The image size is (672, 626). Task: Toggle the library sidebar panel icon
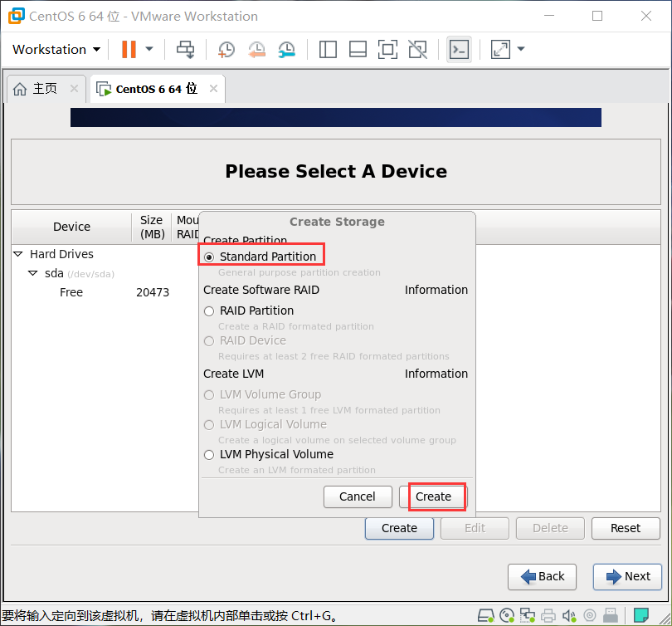pos(328,49)
